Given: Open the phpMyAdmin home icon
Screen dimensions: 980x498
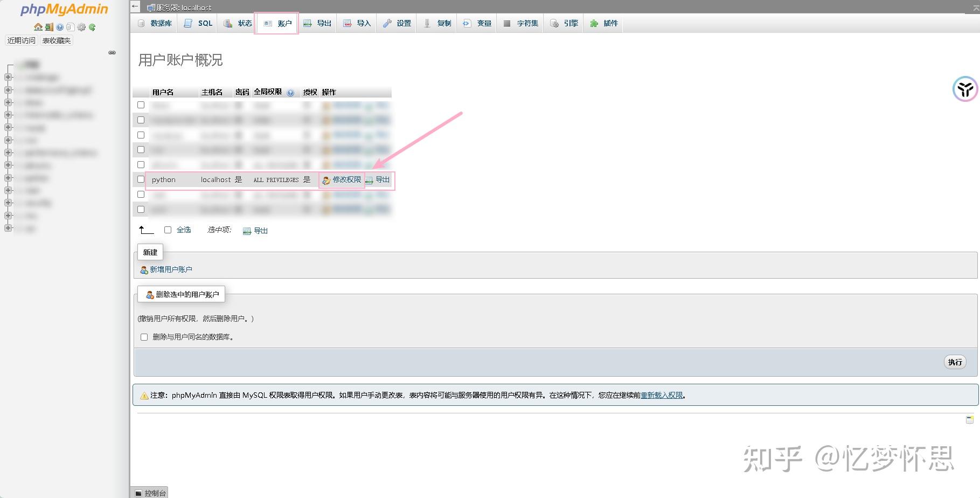Looking at the screenshot, I should [38, 26].
